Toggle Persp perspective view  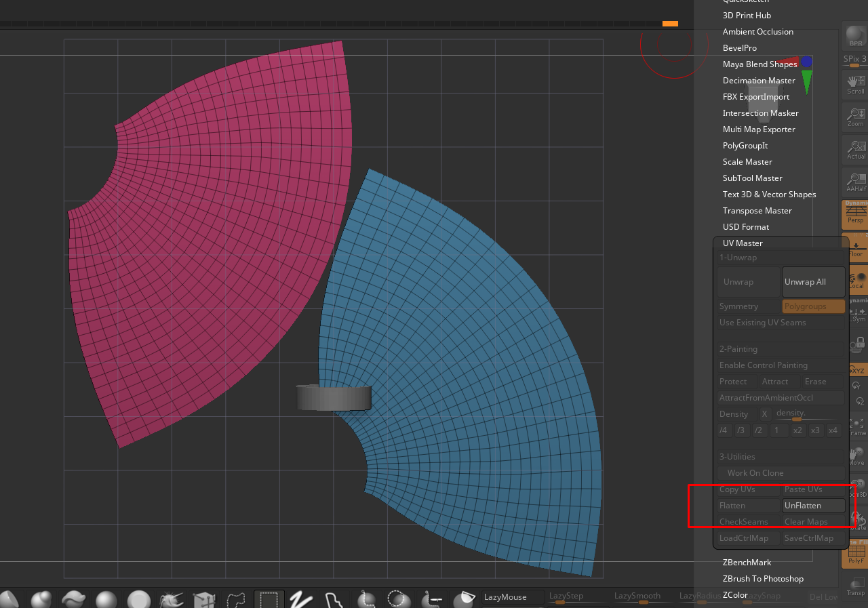[855, 214]
